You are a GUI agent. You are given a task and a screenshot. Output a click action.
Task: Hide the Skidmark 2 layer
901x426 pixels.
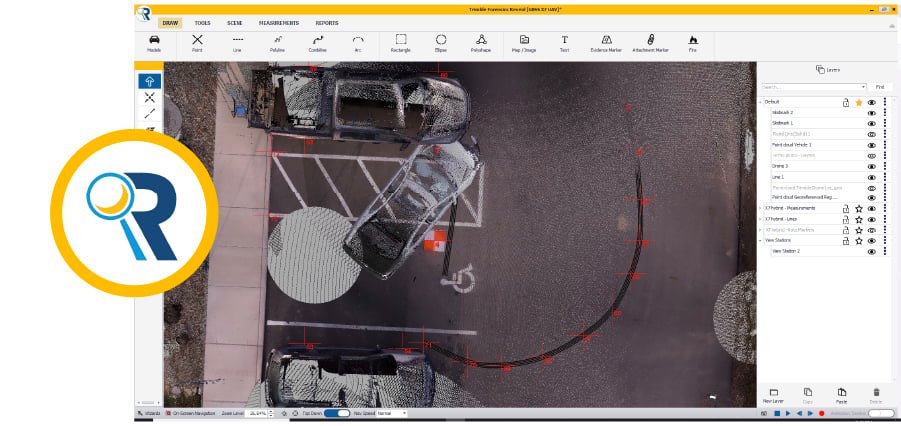point(872,113)
